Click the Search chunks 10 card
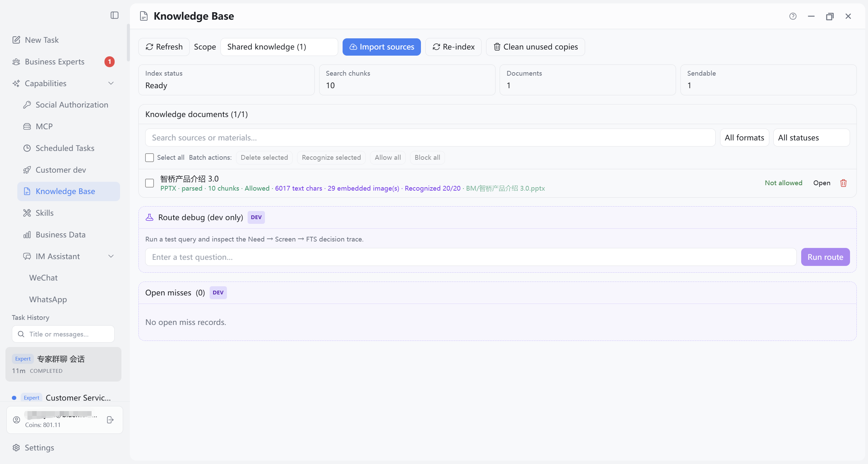Image resolution: width=868 pixels, height=464 pixels. tap(407, 80)
